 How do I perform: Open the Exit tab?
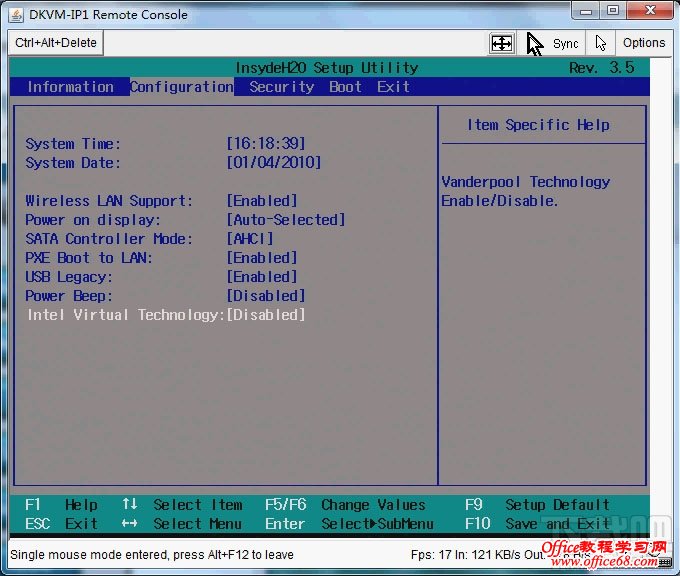393,87
